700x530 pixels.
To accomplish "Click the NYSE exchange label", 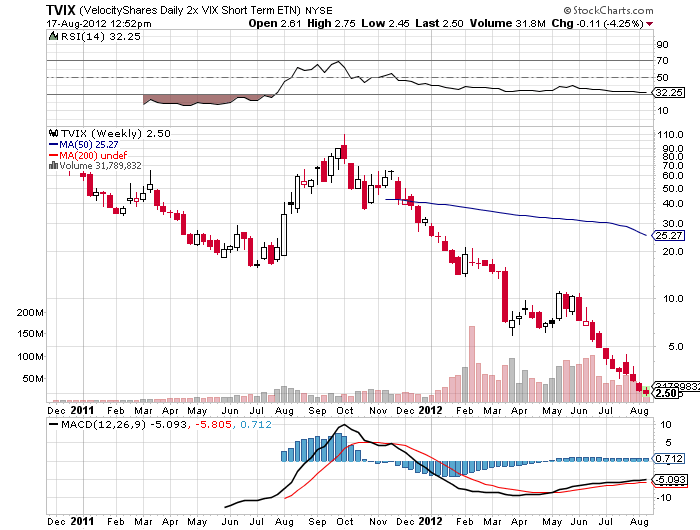I will 319,11.
